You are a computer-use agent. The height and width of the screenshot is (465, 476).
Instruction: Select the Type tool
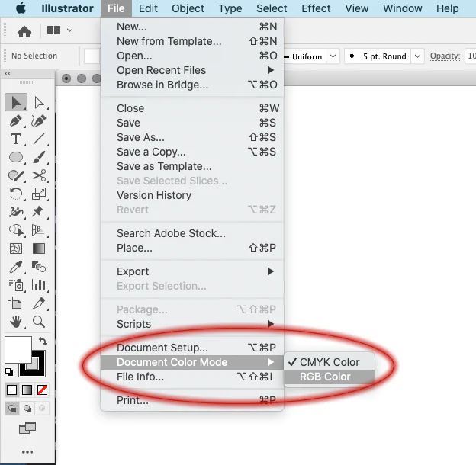coord(16,139)
